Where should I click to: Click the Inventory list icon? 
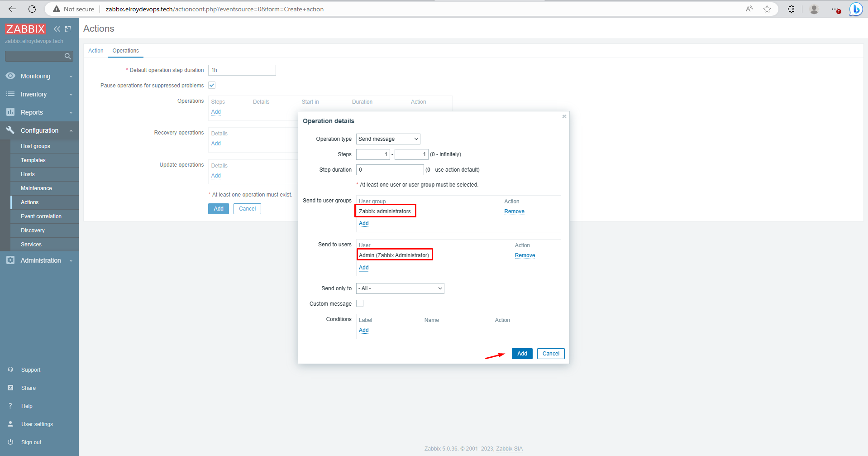click(x=10, y=94)
